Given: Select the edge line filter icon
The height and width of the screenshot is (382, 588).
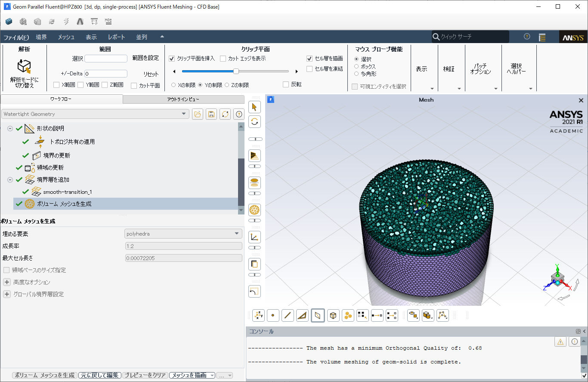Looking at the screenshot, I should click(288, 316).
